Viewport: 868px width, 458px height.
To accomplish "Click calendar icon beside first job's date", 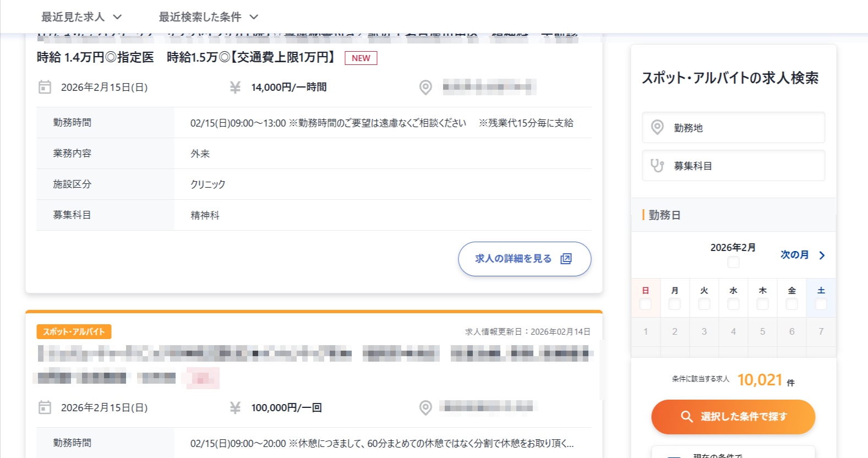I will 45,87.
